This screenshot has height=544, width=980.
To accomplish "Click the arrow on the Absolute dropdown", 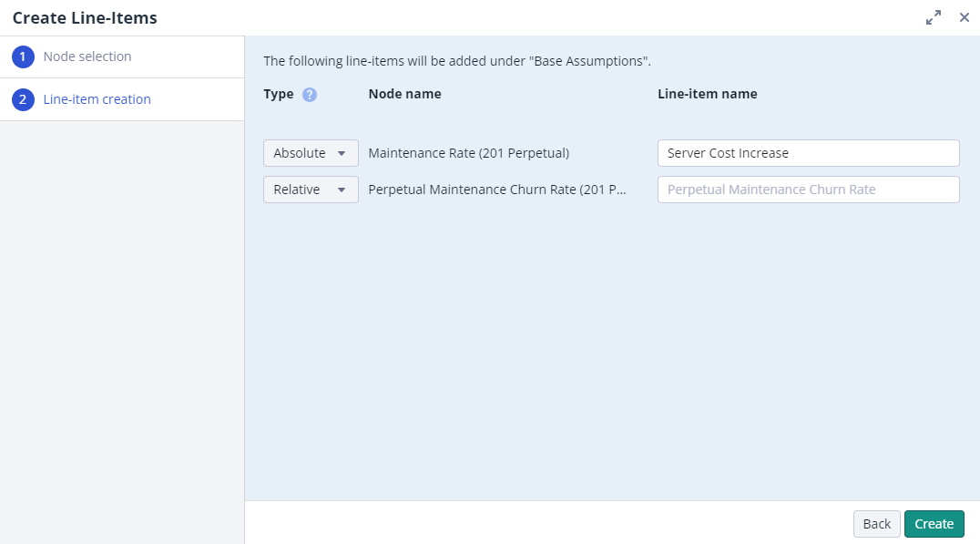I will click(342, 153).
